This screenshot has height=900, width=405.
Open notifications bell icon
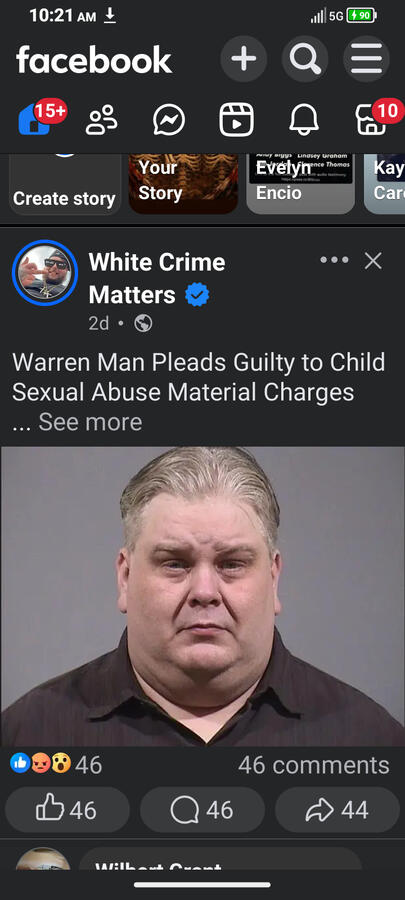[303, 120]
